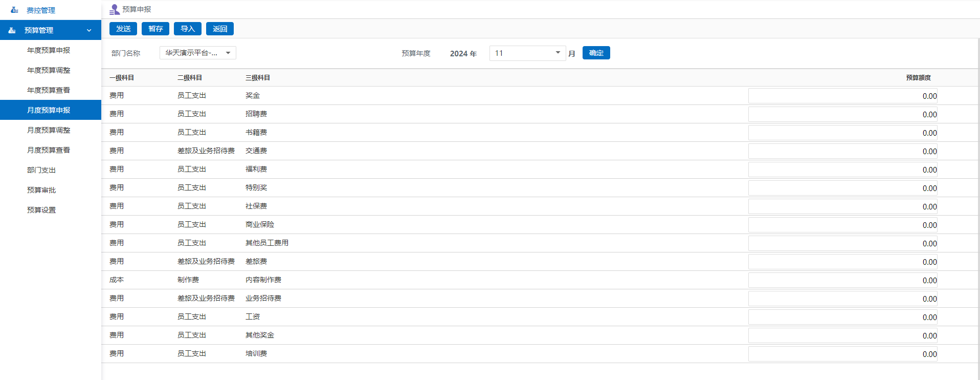Select 预算审批 in the sidebar
The width and height of the screenshot is (980, 380).
(41, 190)
